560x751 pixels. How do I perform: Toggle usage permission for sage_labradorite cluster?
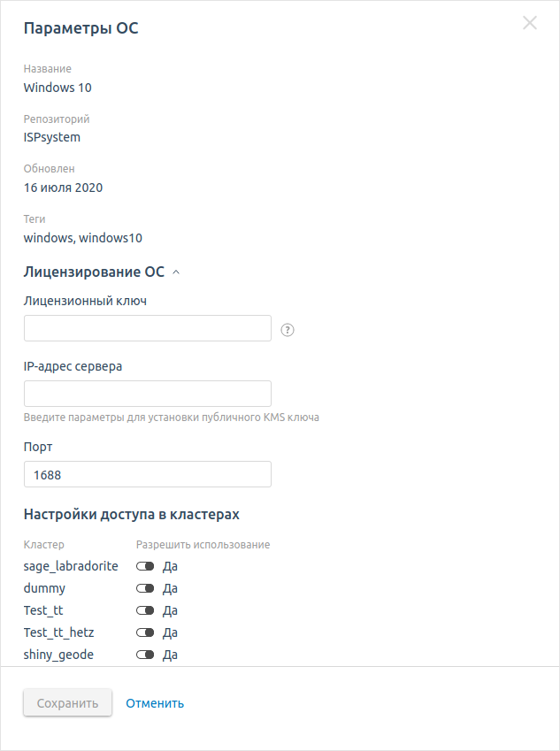coord(145,566)
